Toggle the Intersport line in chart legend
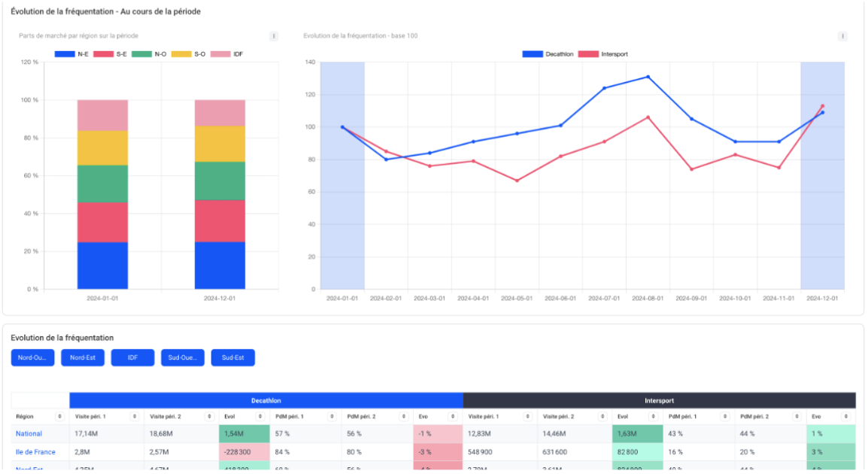 coord(603,54)
